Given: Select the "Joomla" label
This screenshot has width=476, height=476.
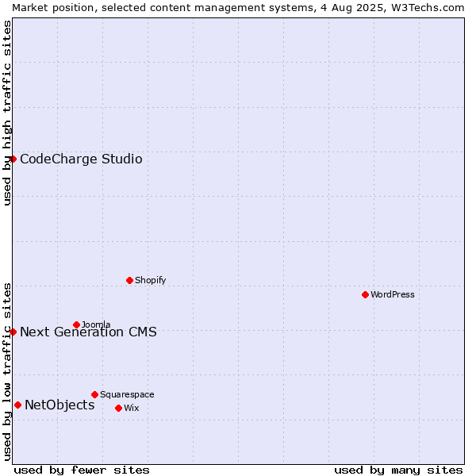Looking at the screenshot, I should 96,324.
